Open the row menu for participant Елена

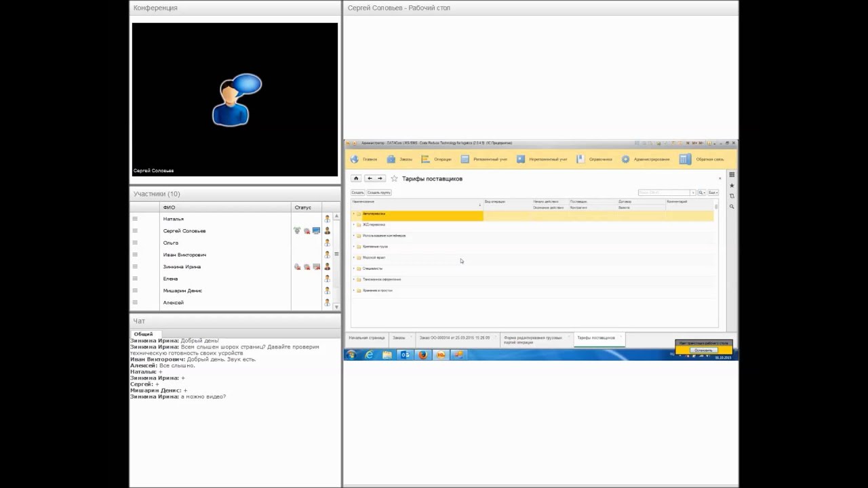pos(135,279)
